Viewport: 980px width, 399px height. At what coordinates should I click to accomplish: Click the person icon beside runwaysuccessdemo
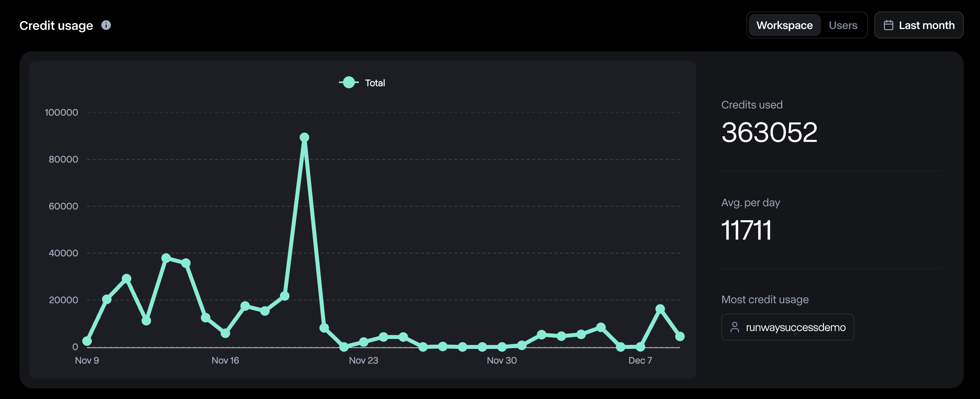[x=734, y=327]
